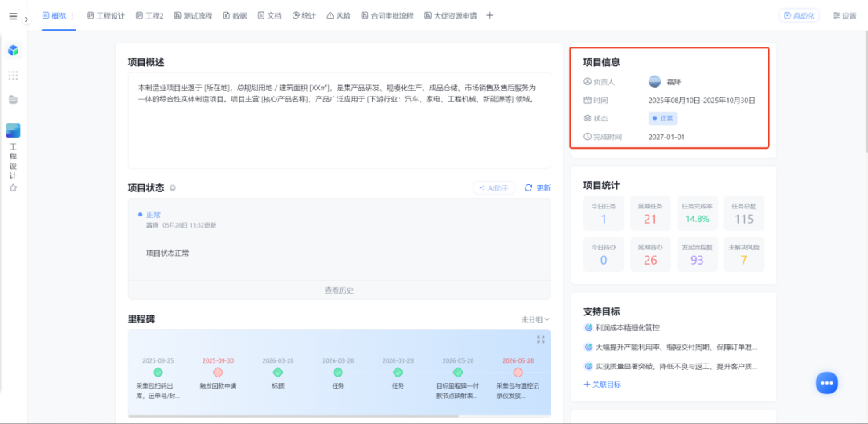Image resolution: width=868 pixels, height=424 pixels.
Task: Click the blue 正常 status link in 项目状态
Action: click(x=154, y=215)
